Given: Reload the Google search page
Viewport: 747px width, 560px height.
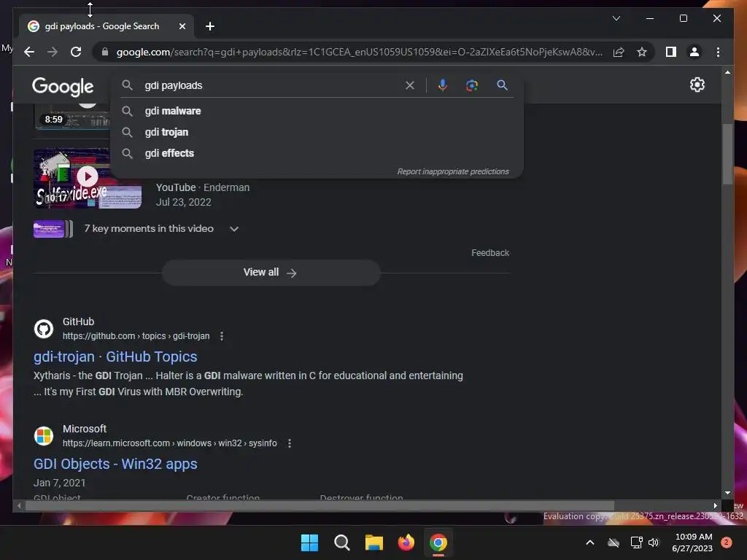Looking at the screenshot, I should tap(76, 52).
